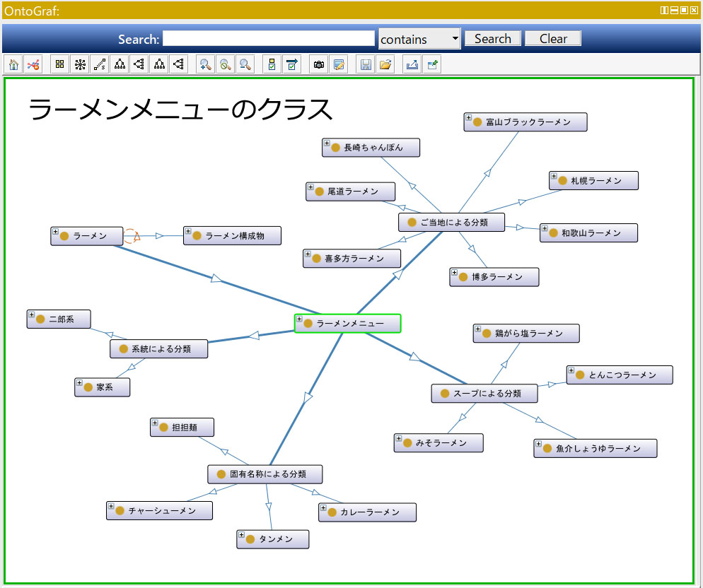703x588 pixels.
Task: Expand the 和歌山ラーメン node plus sign
Action: click(x=545, y=229)
